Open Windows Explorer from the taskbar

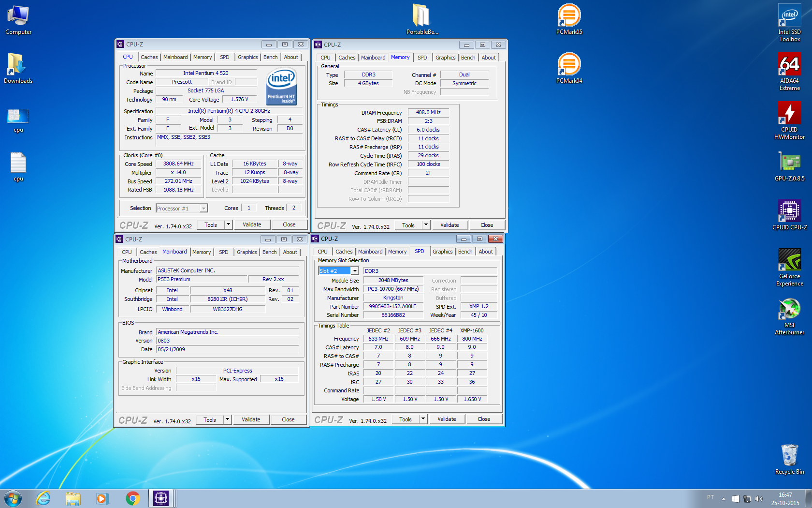(x=73, y=498)
